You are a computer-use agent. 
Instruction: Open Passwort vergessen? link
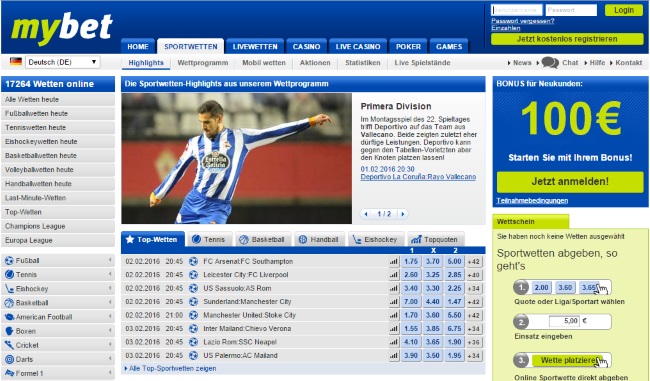tap(522, 21)
